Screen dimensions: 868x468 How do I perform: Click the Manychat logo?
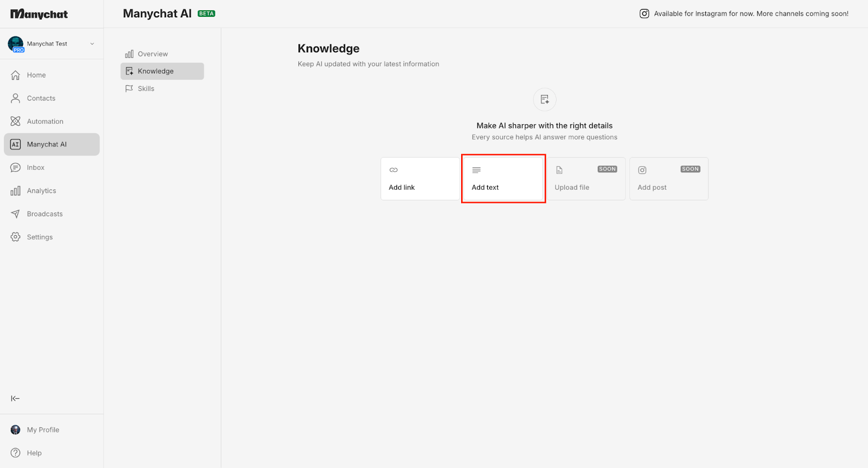pos(39,14)
